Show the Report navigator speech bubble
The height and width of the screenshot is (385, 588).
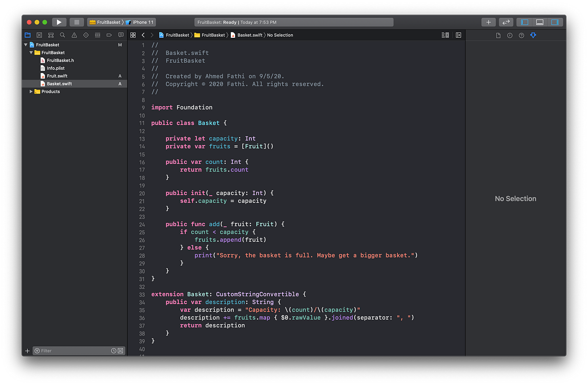121,35
